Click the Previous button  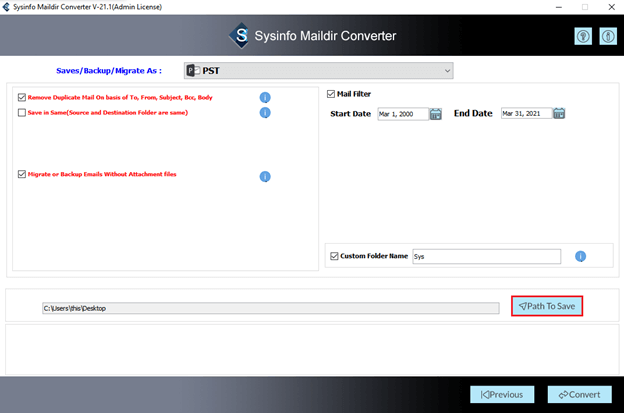(x=502, y=394)
